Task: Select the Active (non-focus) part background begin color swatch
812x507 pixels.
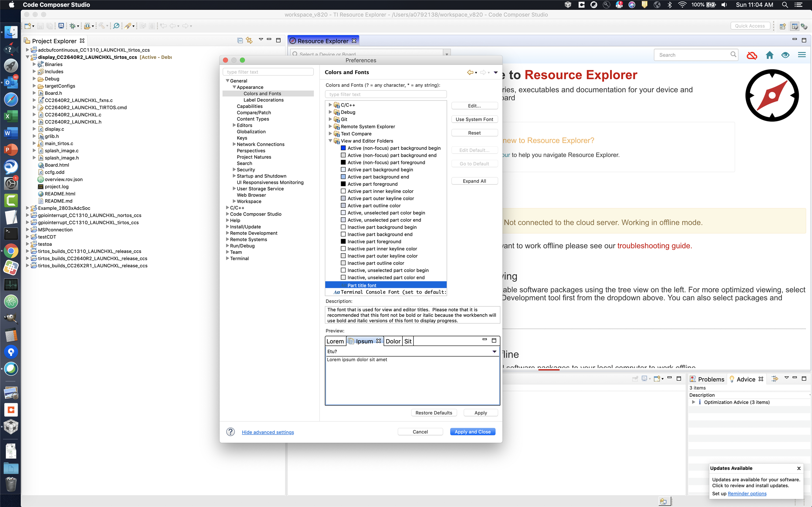Action: point(343,148)
